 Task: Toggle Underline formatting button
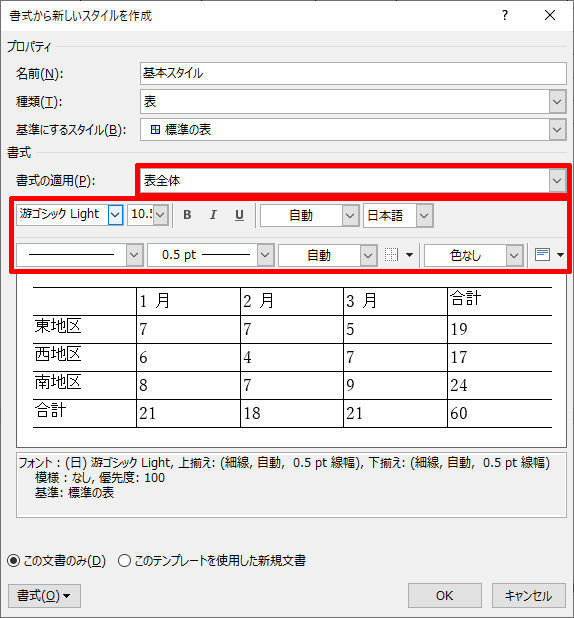(x=239, y=215)
